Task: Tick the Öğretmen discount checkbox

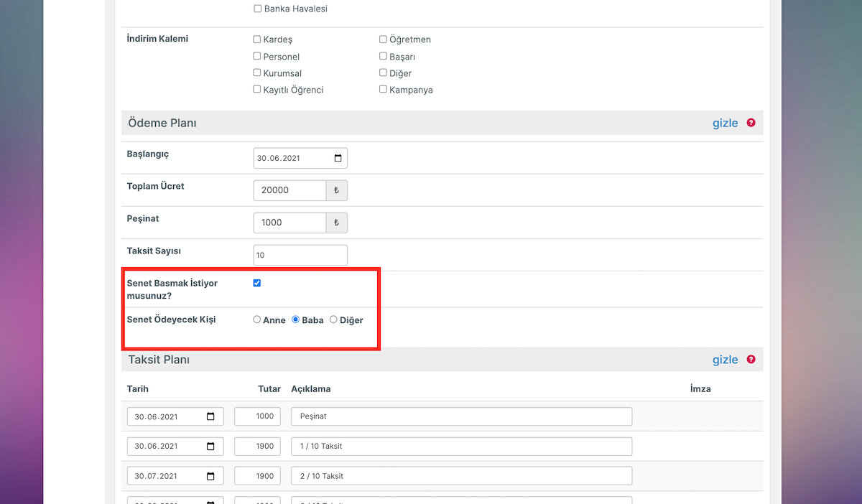Action: pos(383,39)
